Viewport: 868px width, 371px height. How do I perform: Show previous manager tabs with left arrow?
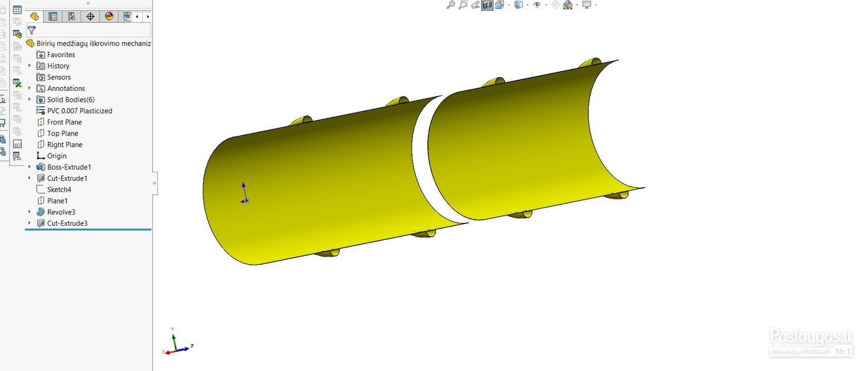pos(137,16)
